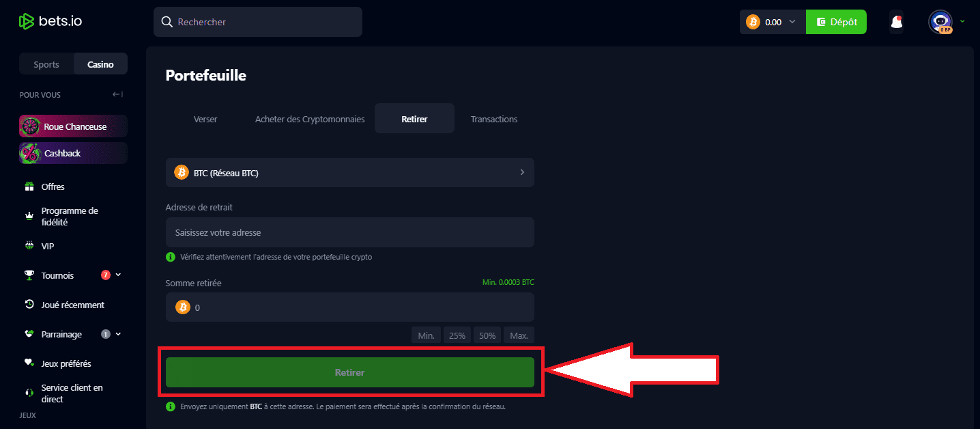Viewport: 980px width, 429px height.
Task: Expand the Tournois submenu
Action: (119, 275)
